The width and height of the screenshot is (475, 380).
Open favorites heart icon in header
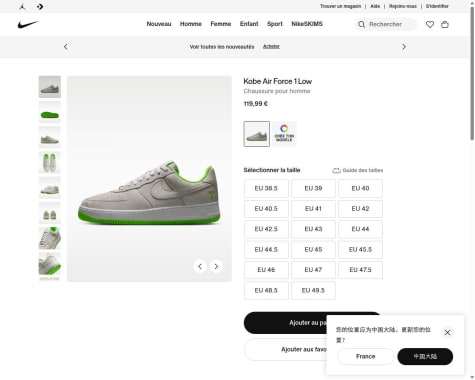coord(430,24)
